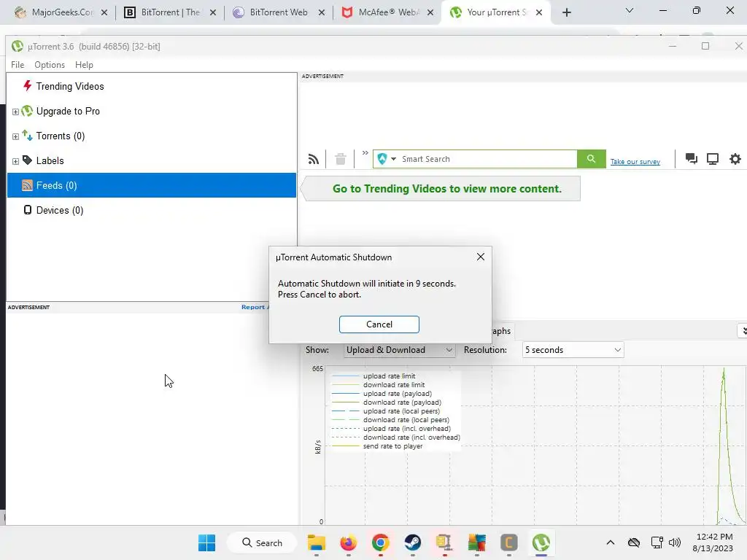The image size is (747, 560).
Task: Close the McAfee browser tab
Action: click(430, 13)
